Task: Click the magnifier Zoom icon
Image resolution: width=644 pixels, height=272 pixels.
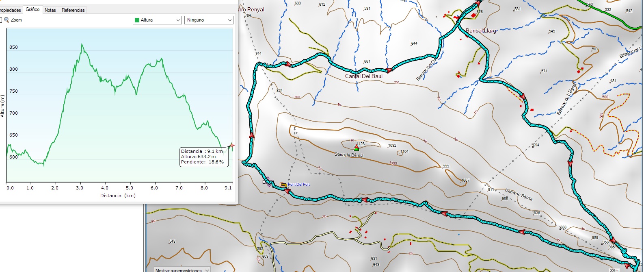Action: [x=6, y=20]
